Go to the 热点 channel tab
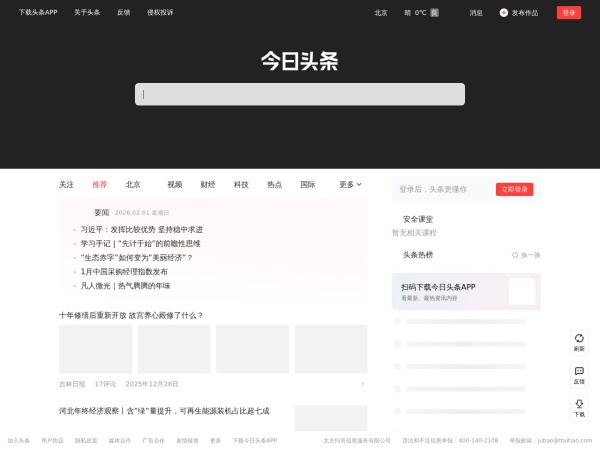The image size is (600, 450). [x=274, y=184]
